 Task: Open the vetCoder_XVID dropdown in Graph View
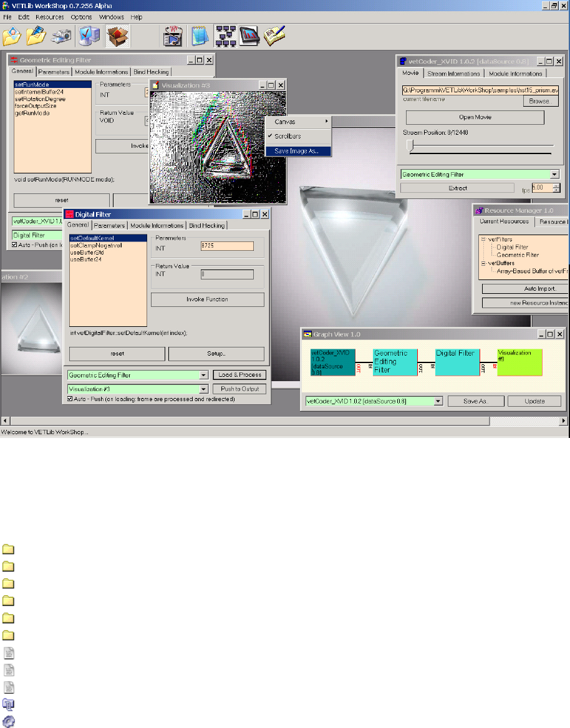coord(438,401)
